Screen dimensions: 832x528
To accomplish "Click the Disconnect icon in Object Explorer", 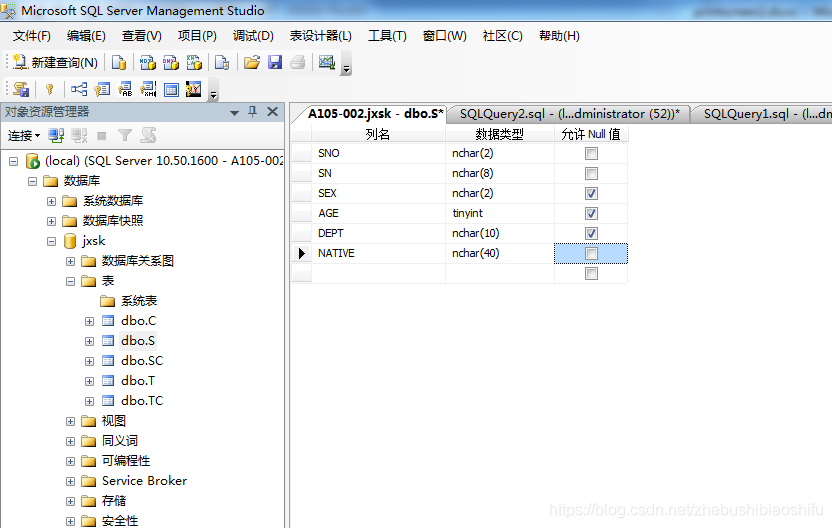I will pos(80,136).
